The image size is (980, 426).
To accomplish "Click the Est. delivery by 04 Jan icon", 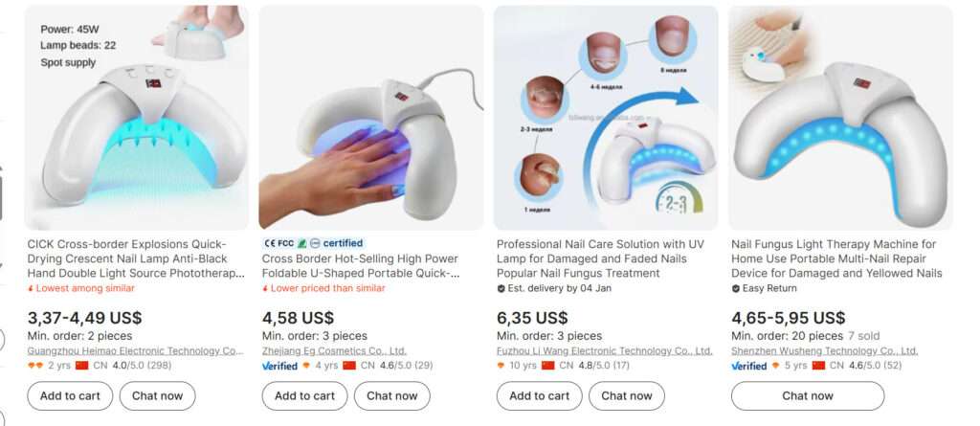I will pyautogui.click(x=501, y=288).
